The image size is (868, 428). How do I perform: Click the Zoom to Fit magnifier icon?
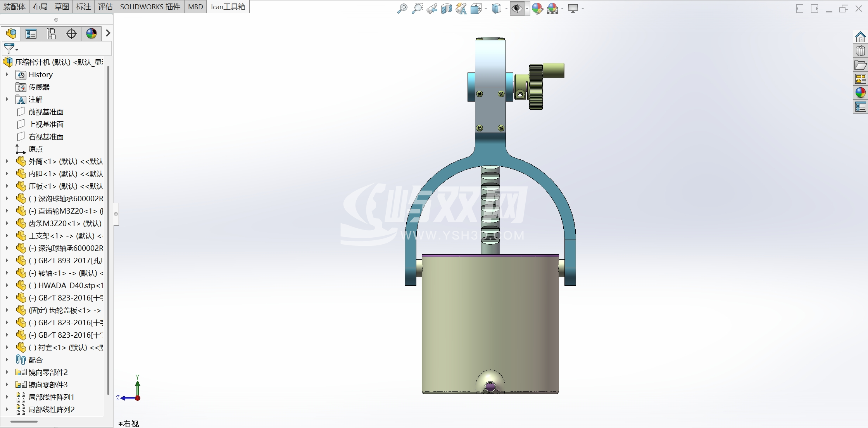tap(402, 8)
